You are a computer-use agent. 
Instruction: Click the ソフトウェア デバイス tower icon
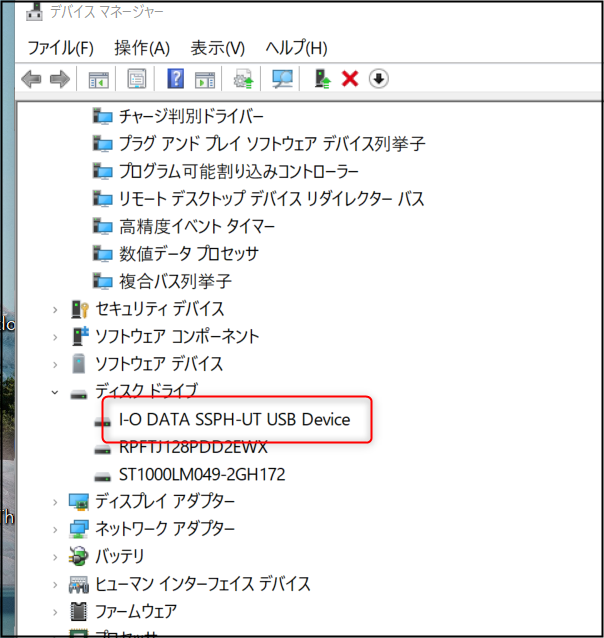tap(79, 364)
